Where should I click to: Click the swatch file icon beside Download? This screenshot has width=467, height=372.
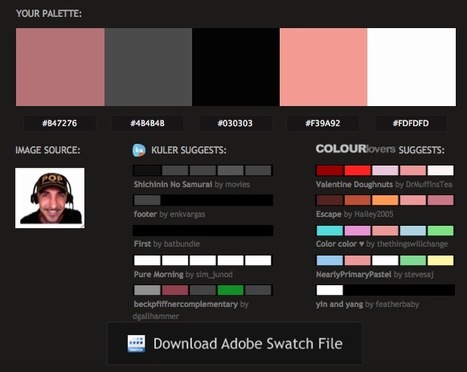(136, 344)
